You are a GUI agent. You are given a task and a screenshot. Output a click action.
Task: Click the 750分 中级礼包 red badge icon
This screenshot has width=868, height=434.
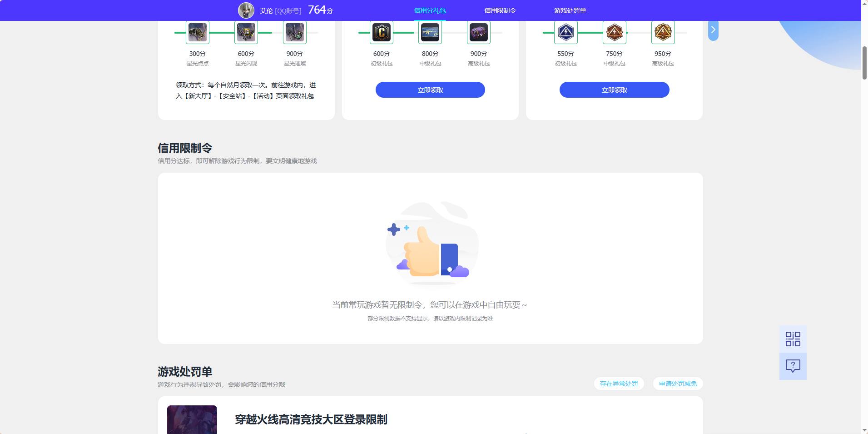point(615,32)
